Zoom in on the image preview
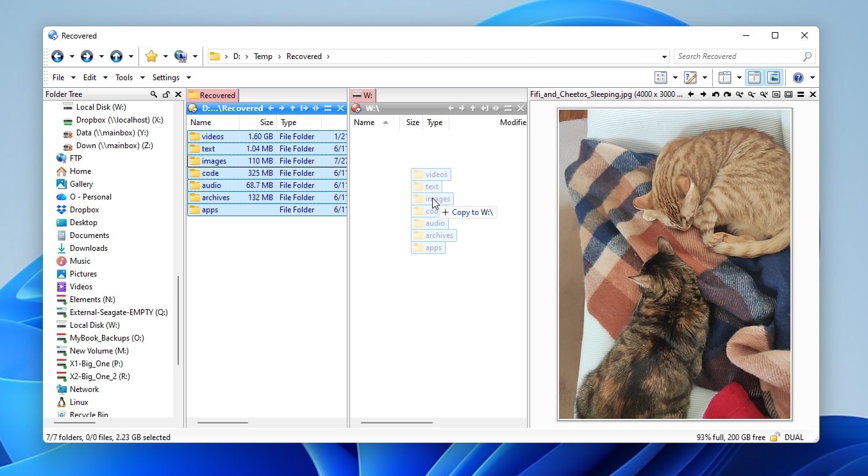The width and height of the screenshot is (868, 476). click(739, 94)
